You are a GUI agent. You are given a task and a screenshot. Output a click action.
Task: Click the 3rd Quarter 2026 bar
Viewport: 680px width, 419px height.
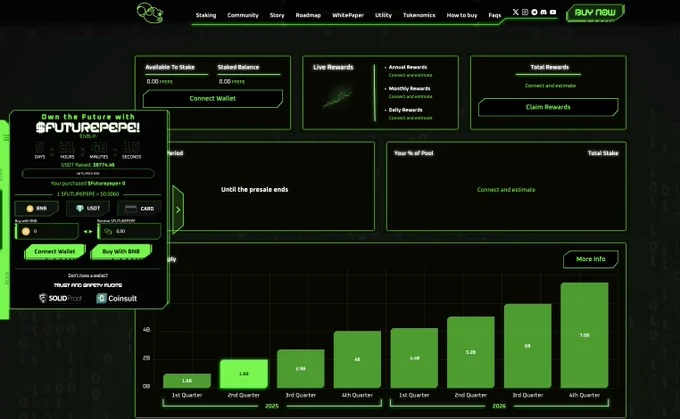(x=527, y=346)
